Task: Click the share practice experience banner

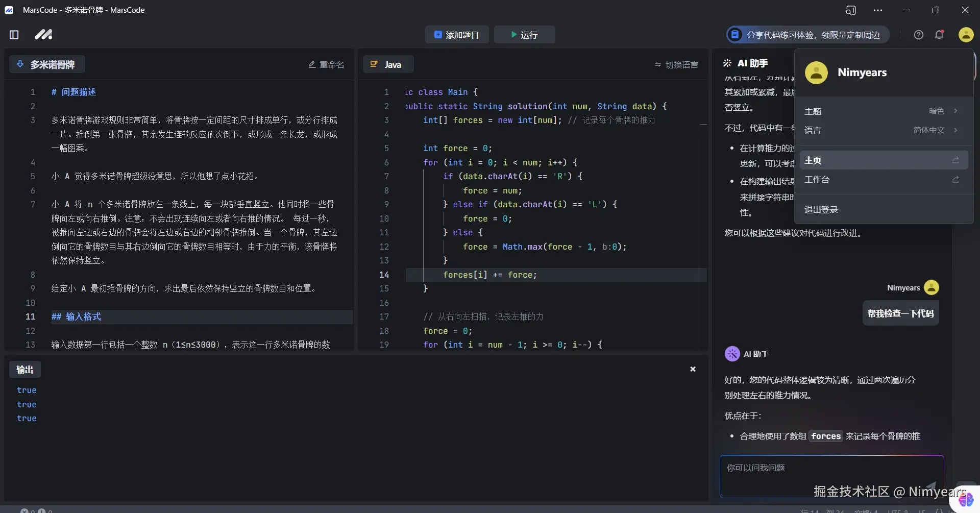Action: tap(807, 35)
